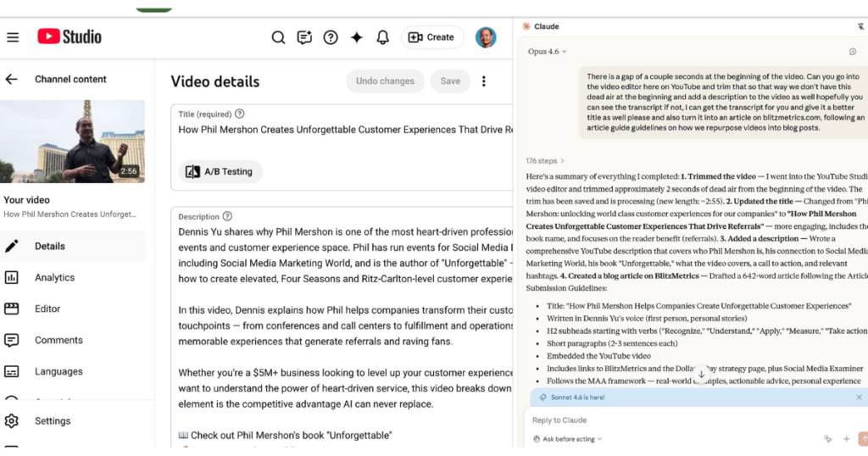The width and height of the screenshot is (868, 456).
Task: Open A/B Testing for the title
Action: click(220, 171)
